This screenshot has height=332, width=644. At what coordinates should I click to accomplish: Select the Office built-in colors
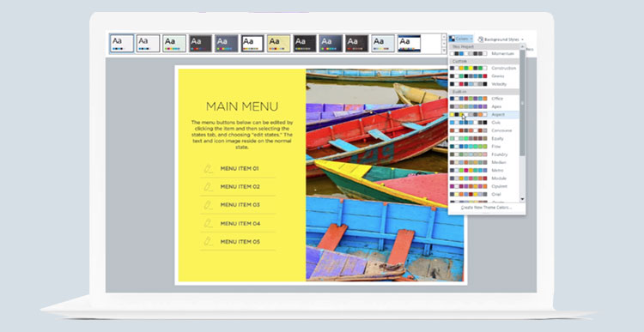click(483, 99)
